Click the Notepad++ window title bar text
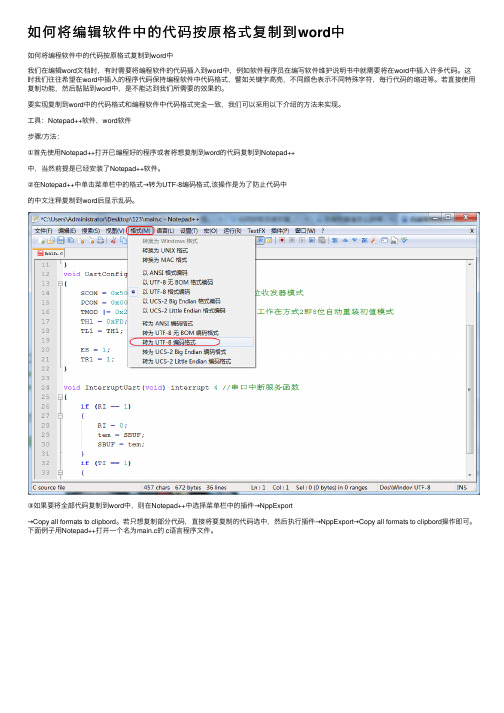 pyautogui.click(x=120, y=219)
